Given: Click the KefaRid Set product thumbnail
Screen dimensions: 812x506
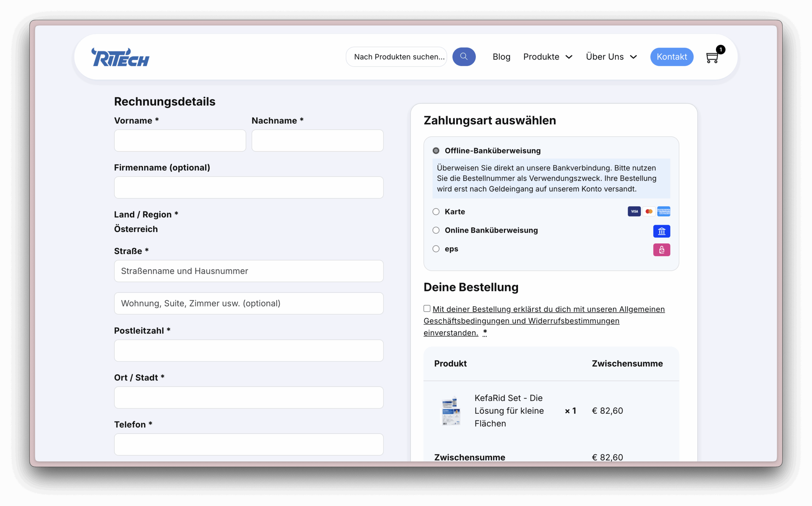Looking at the screenshot, I should (450, 411).
